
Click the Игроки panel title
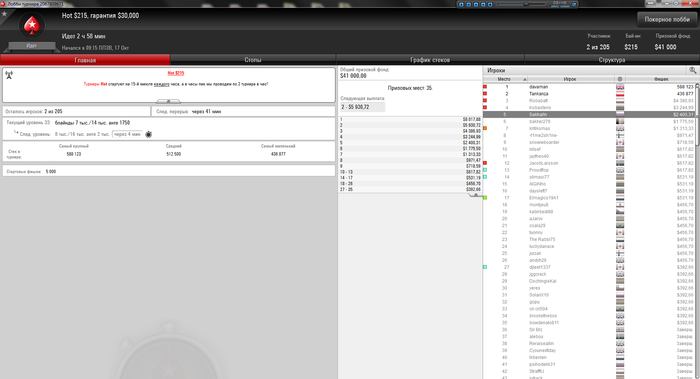(x=496, y=71)
